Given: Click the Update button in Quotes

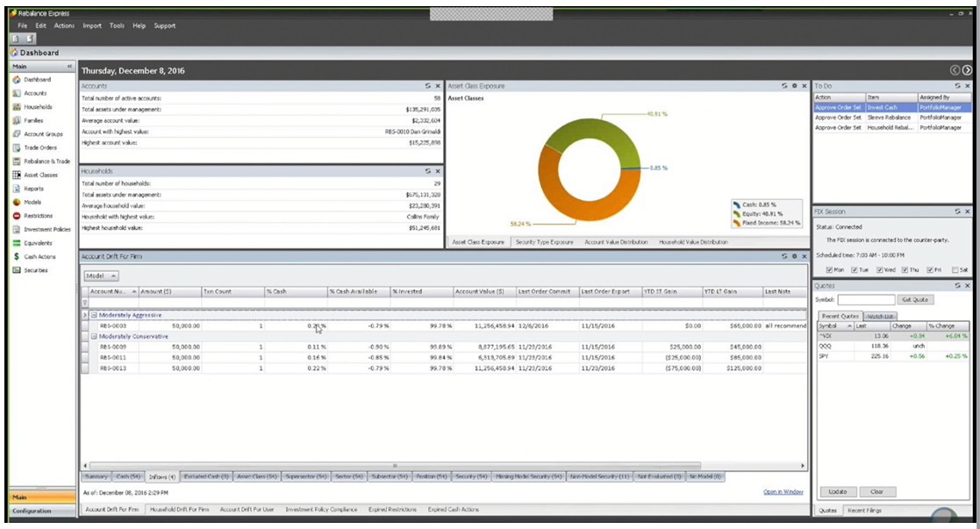Looking at the screenshot, I should click(838, 491).
